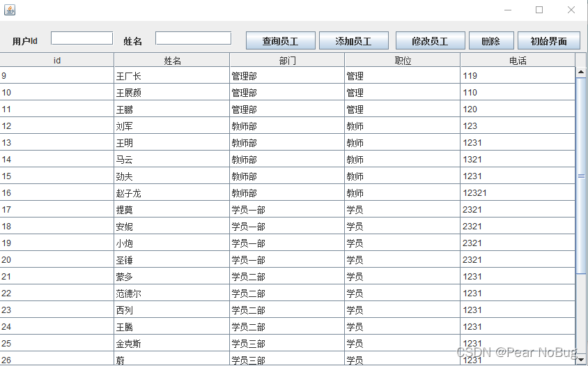Click 学员一部 in 提莫's row
588x366 pixels.
(x=287, y=209)
